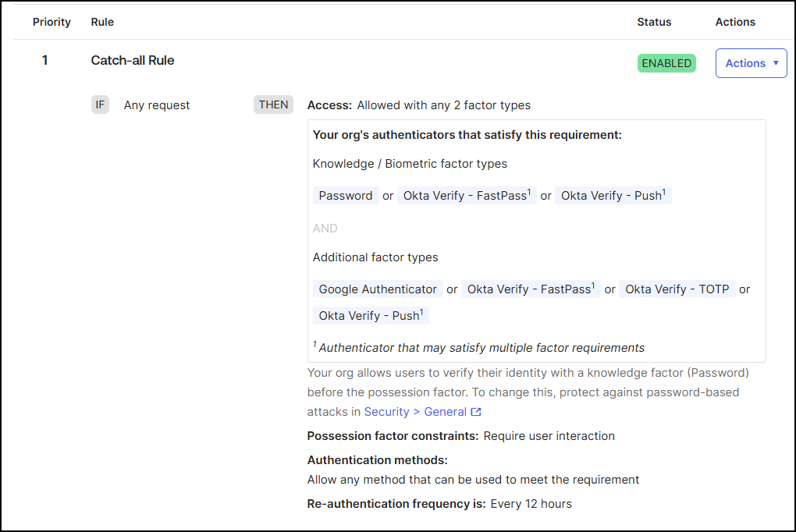Click Okta Verify - Push under Knowledge factors
796x532 pixels.
[613, 196]
